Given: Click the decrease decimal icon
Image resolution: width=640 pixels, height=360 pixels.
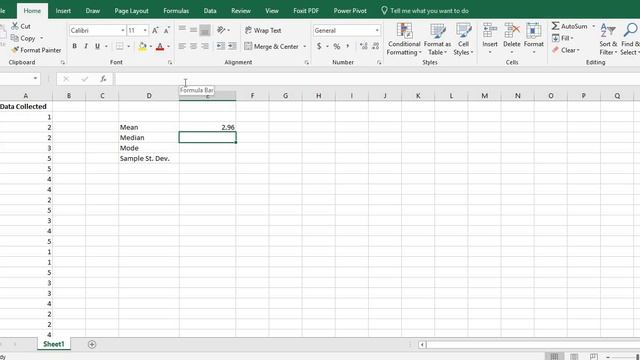Looking at the screenshot, I should (376, 47).
